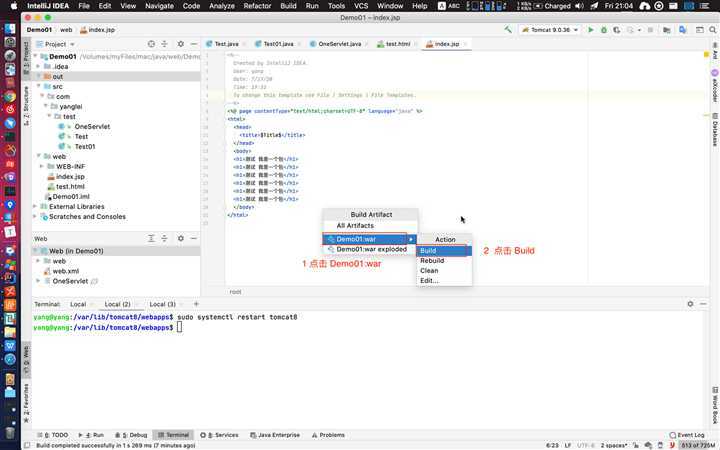Open the Problems tool window
Viewport: 720px width, 450px height.
click(328, 435)
